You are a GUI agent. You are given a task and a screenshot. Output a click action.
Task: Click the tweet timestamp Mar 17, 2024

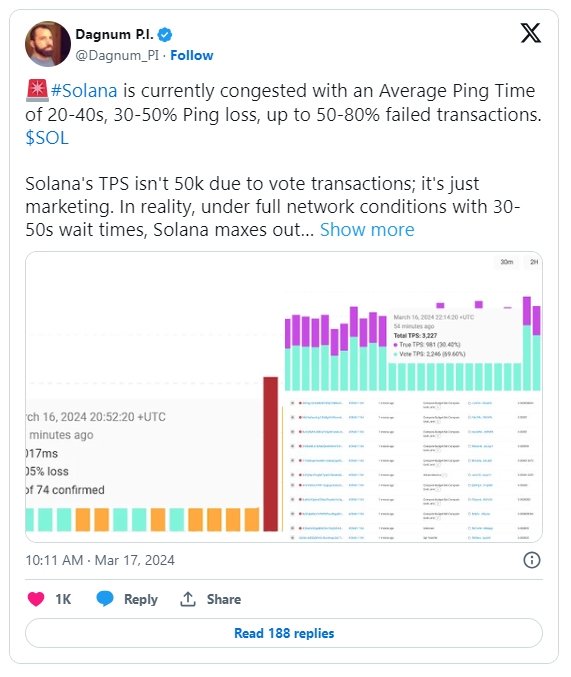100,560
